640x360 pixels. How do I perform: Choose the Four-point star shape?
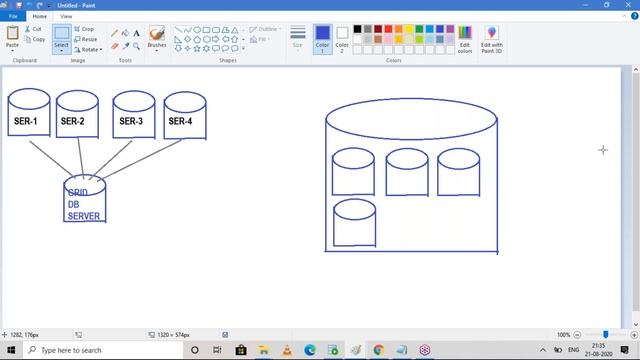point(187,49)
